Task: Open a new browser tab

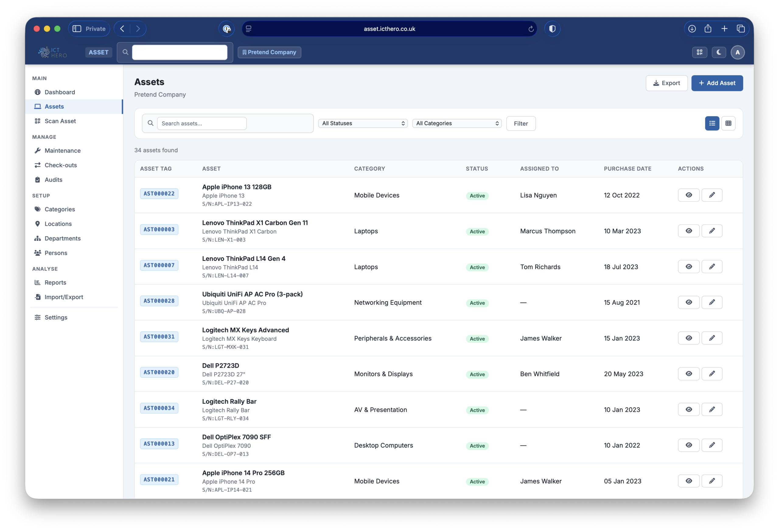Action: (724, 29)
